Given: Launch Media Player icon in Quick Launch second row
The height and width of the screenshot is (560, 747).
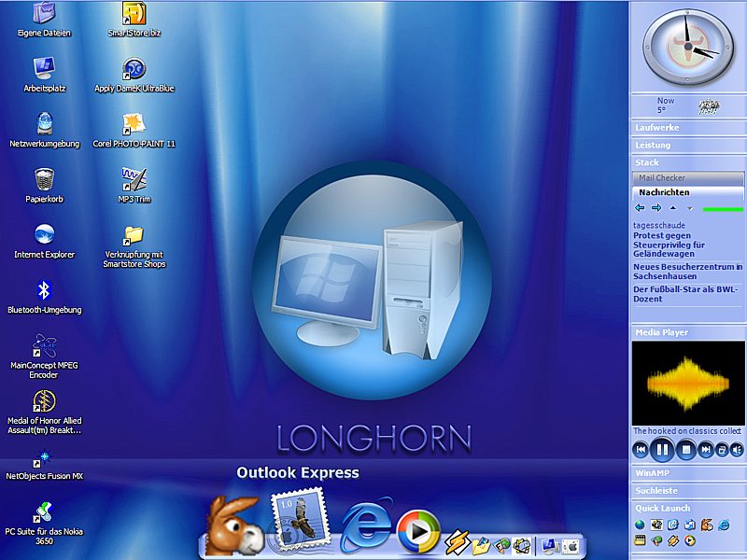Looking at the screenshot, I should click(x=689, y=540).
